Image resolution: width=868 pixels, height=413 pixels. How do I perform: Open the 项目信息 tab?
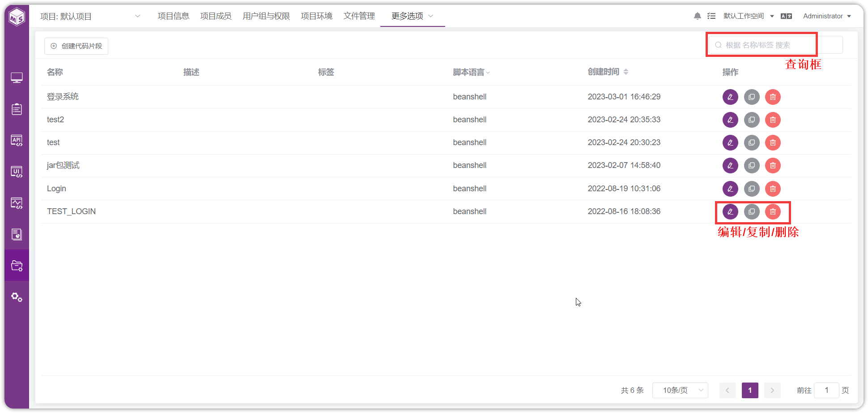click(173, 16)
